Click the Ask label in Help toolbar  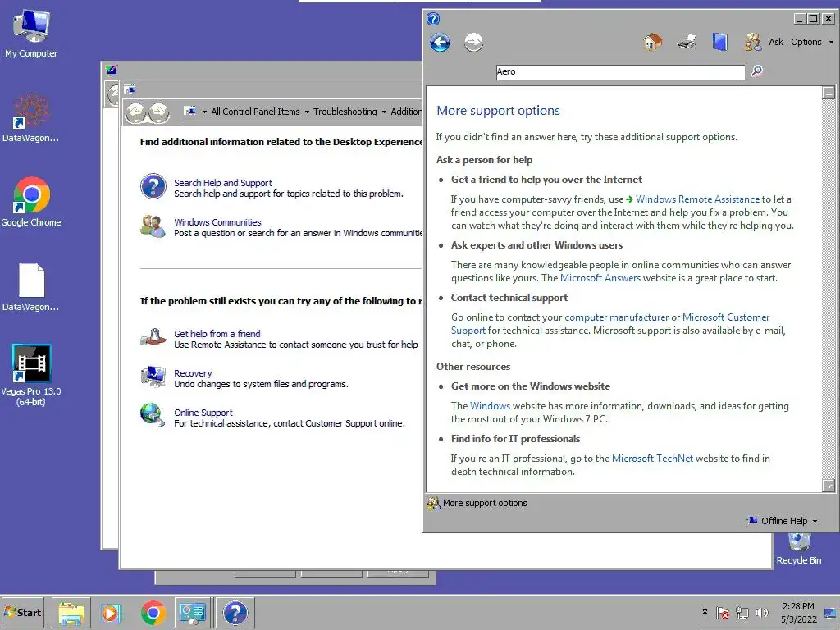[776, 42]
